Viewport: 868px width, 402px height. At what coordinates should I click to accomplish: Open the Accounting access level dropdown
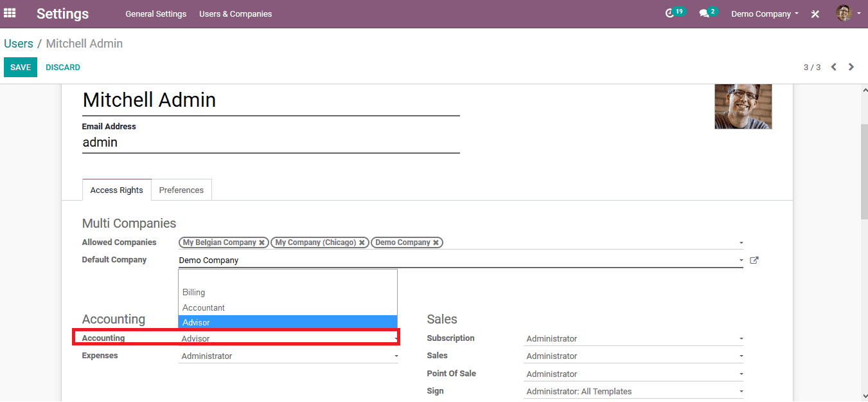click(289, 338)
